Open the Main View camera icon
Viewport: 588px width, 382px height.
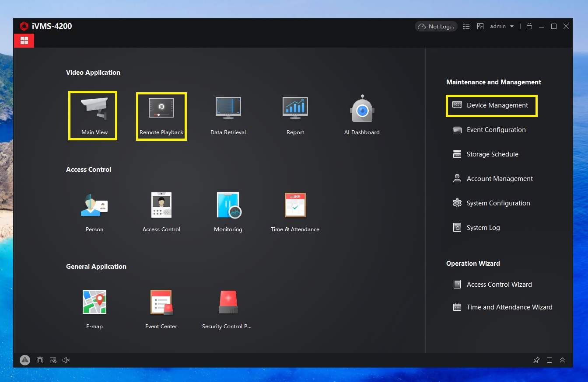(x=94, y=109)
